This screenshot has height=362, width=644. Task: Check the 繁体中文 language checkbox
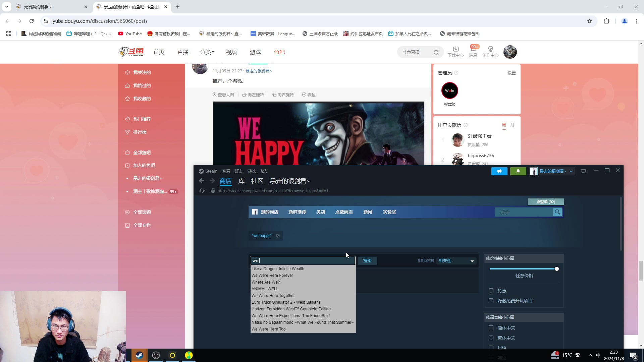coord(491,338)
